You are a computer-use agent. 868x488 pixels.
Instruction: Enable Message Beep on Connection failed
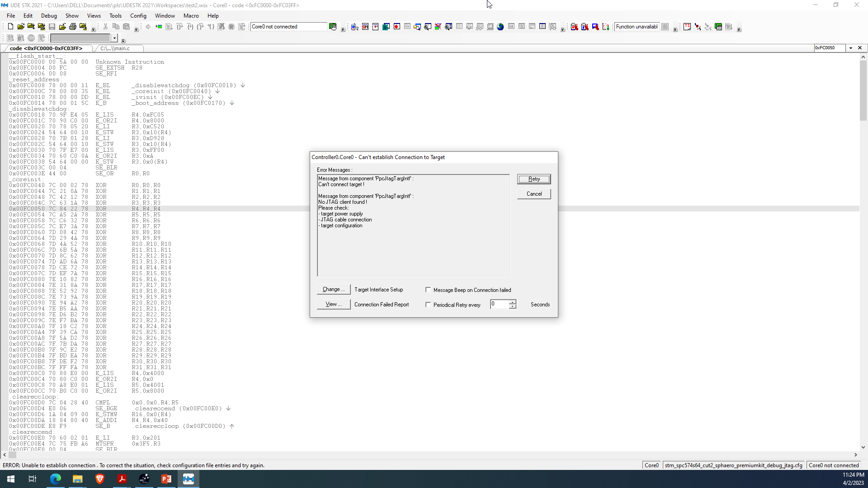(429, 290)
